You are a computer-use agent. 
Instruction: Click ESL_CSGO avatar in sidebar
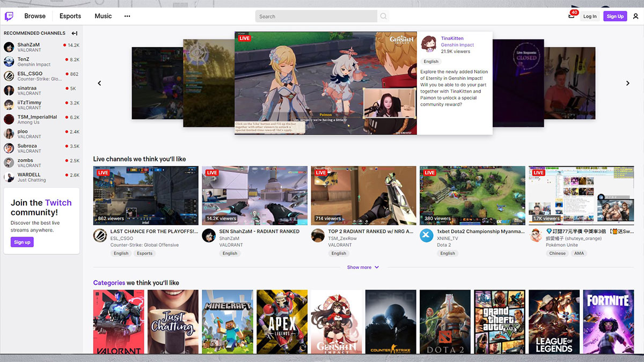pos(9,76)
